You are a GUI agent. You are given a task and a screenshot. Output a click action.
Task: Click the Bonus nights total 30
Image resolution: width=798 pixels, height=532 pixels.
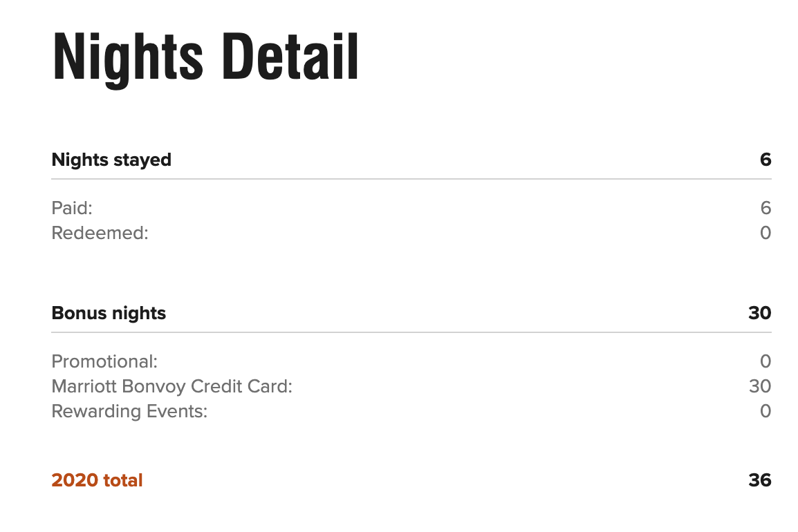pyautogui.click(x=760, y=313)
